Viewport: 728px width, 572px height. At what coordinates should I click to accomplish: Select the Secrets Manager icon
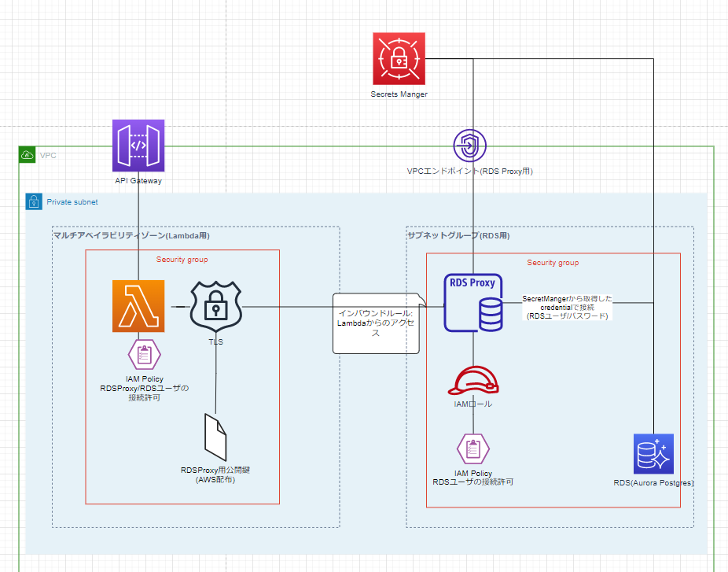pyautogui.click(x=399, y=58)
